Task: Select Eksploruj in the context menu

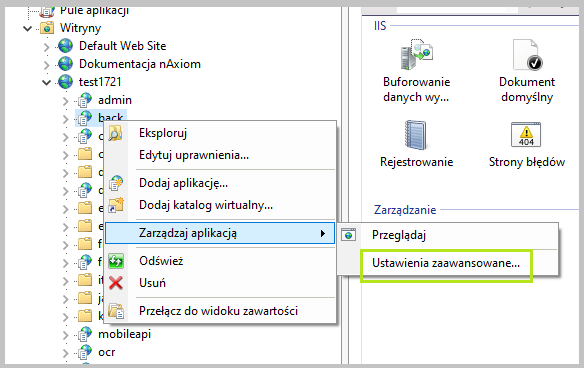Action: [x=163, y=133]
